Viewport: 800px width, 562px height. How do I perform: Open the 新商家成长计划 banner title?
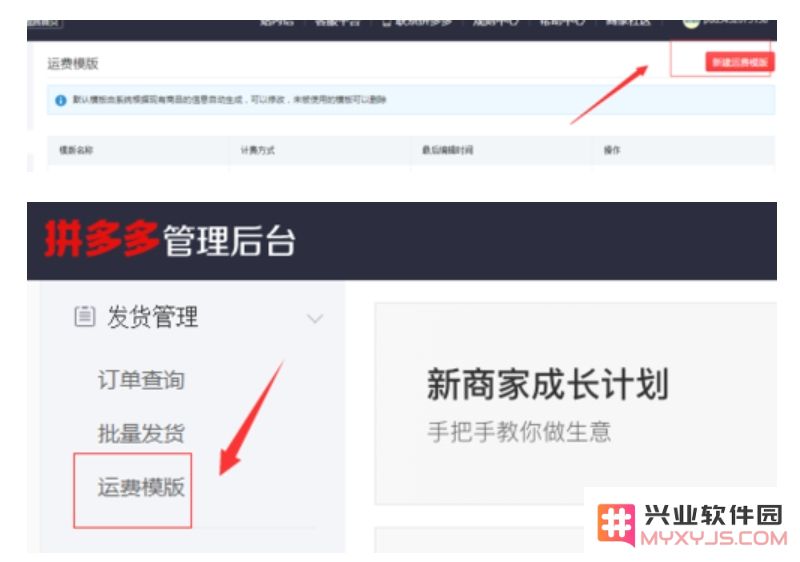pyautogui.click(x=547, y=384)
